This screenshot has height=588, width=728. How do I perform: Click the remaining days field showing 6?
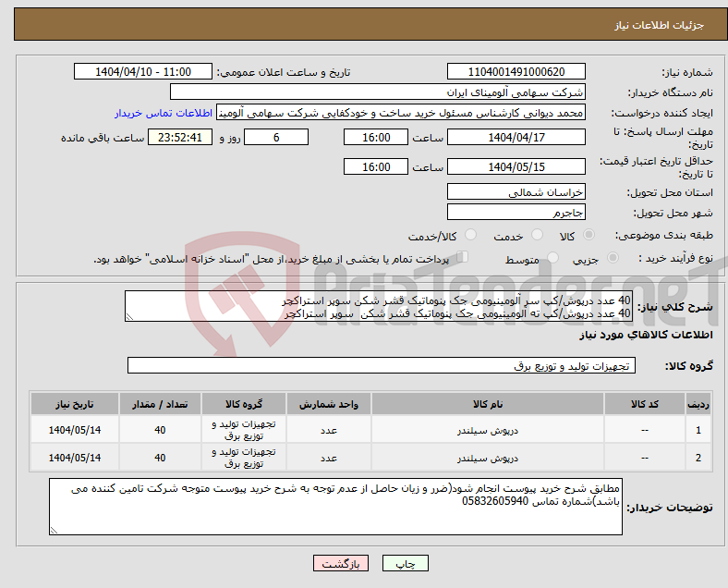276,137
